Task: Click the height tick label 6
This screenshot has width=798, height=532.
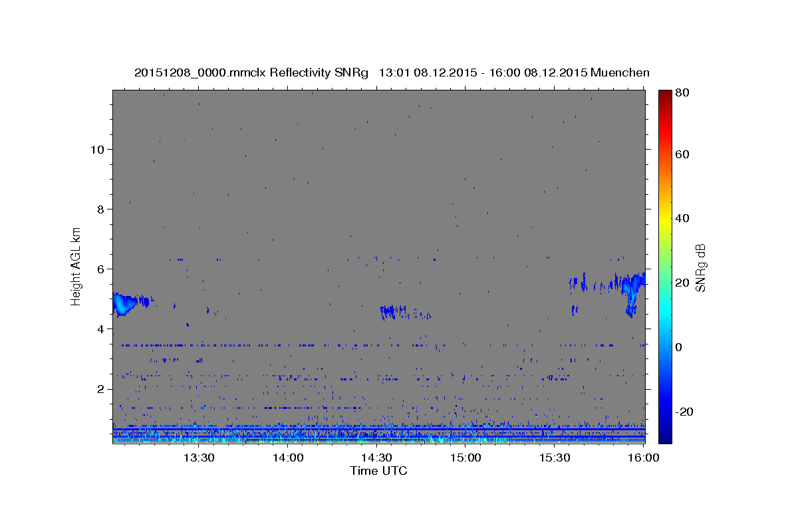Action: [102, 269]
